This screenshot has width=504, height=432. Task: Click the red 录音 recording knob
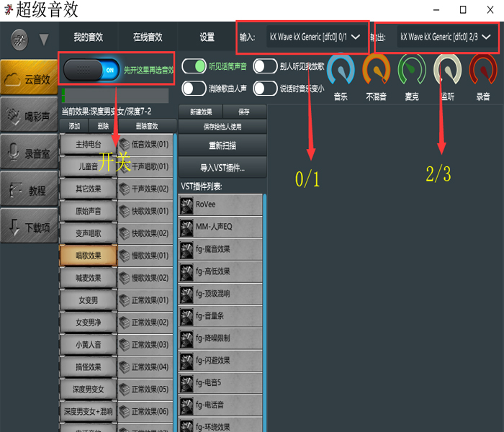coord(483,70)
